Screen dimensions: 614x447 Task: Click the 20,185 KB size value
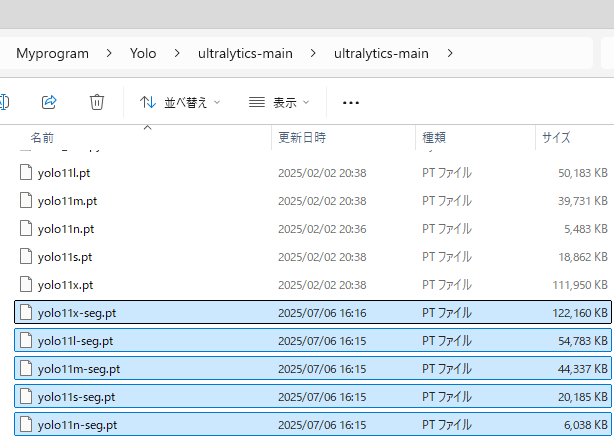point(583,397)
